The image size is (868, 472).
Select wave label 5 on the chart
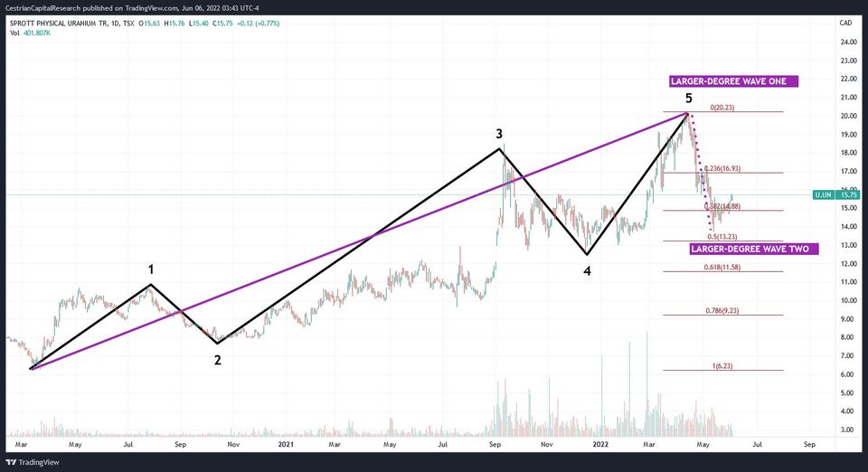pos(689,99)
